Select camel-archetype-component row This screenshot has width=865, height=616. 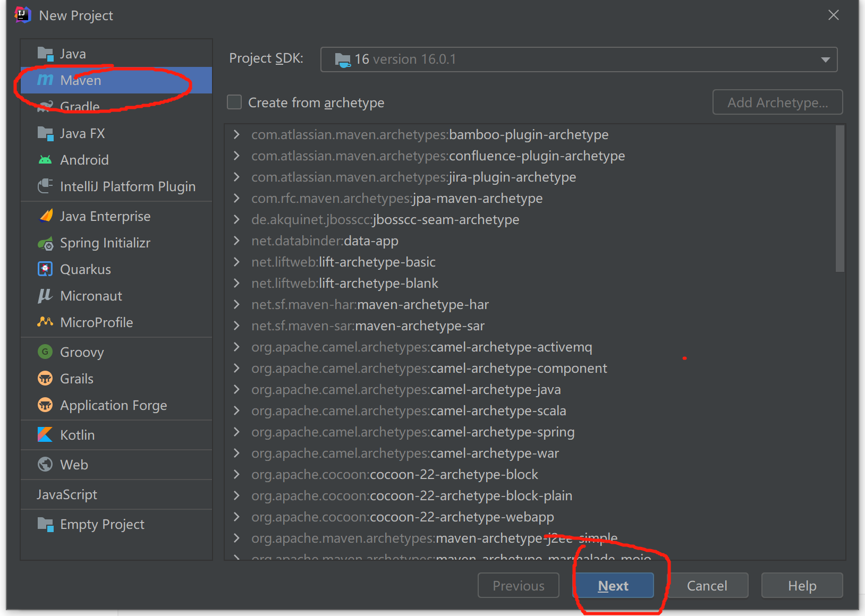(530, 368)
